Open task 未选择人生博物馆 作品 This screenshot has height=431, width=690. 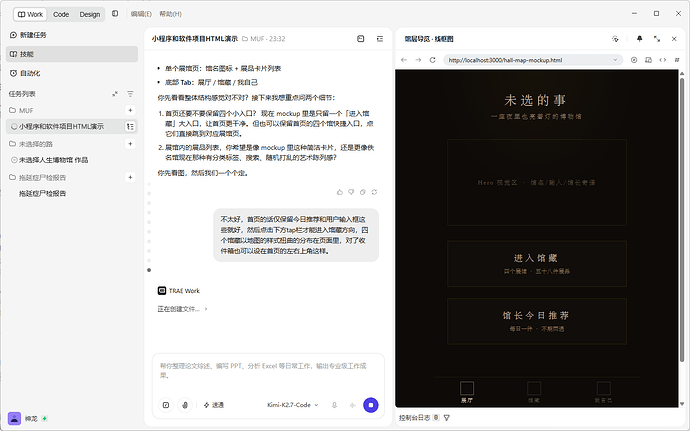pyautogui.click(x=53, y=160)
